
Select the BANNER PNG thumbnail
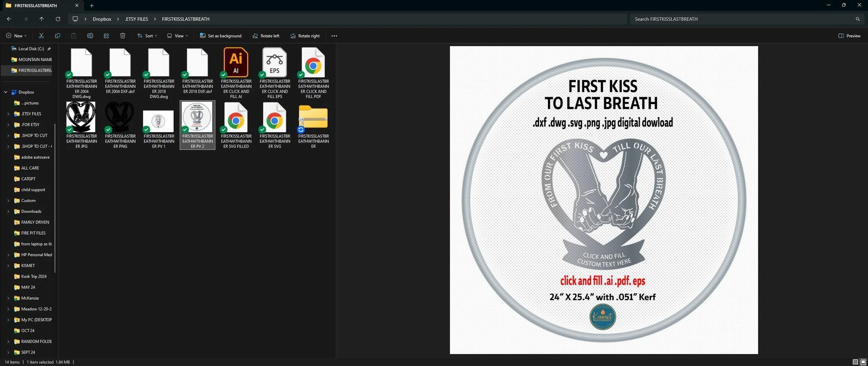[120, 125]
